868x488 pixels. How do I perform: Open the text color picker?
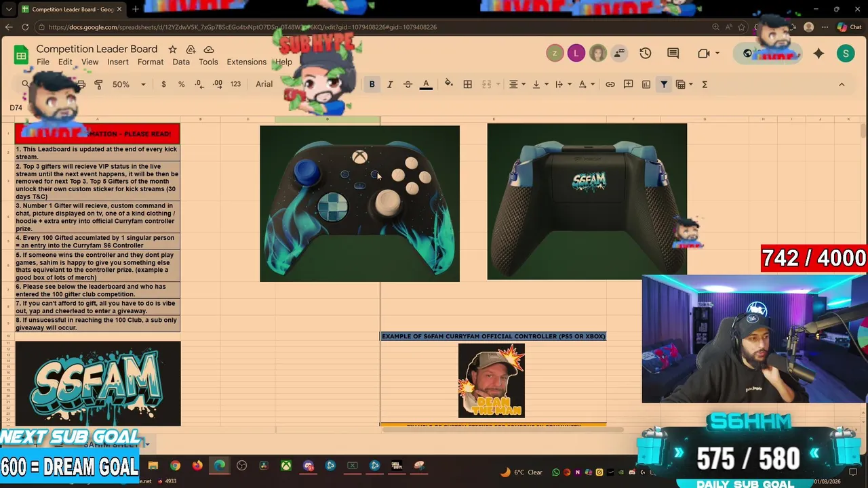tap(426, 84)
